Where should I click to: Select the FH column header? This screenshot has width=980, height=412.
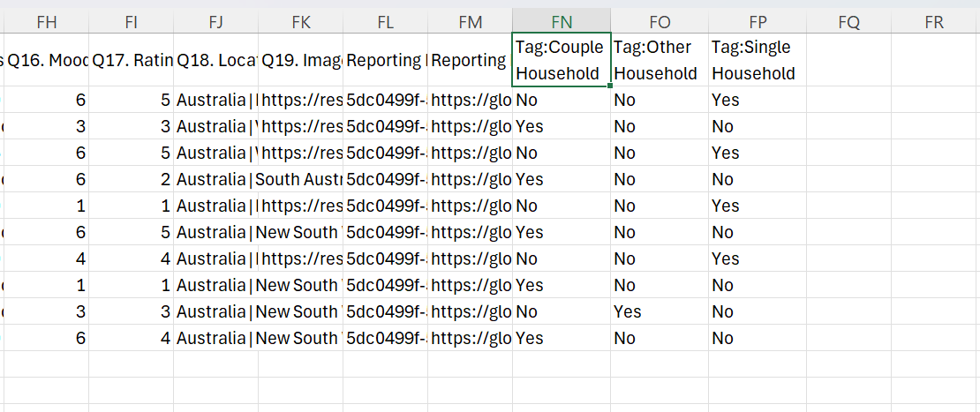[x=46, y=22]
